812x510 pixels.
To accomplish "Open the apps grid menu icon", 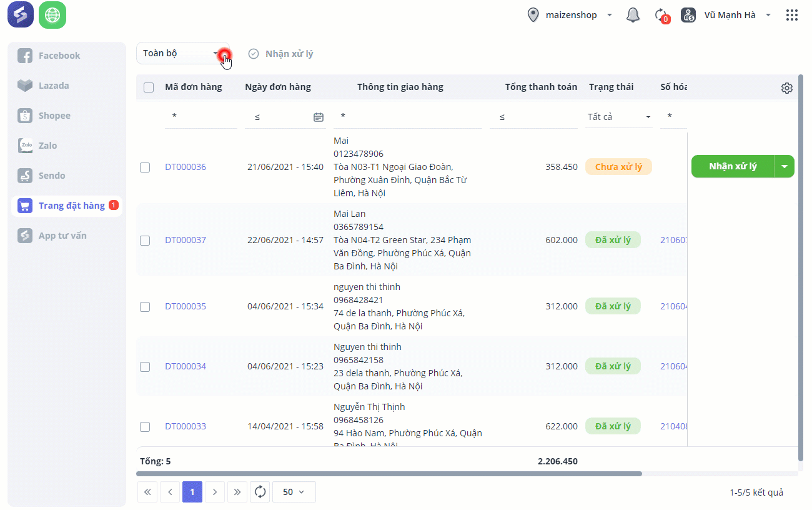I will [x=792, y=15].
